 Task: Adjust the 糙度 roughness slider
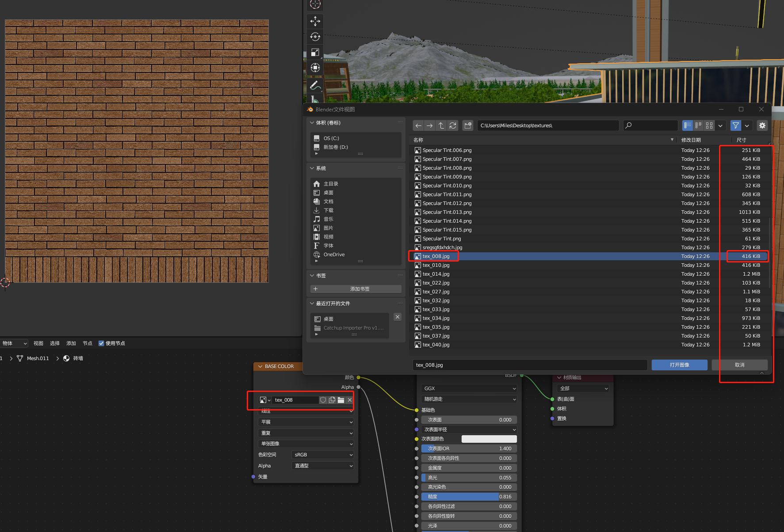(x=469, y=497)
